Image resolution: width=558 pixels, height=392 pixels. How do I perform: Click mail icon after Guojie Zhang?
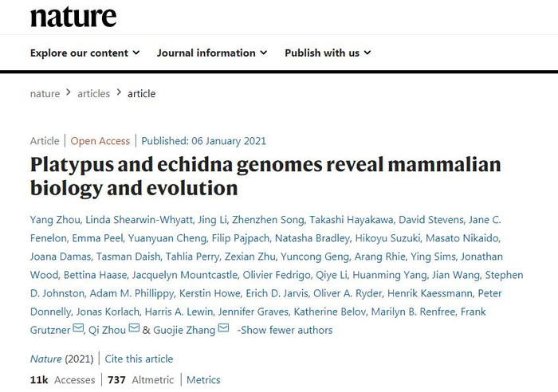tap(223, 330)
